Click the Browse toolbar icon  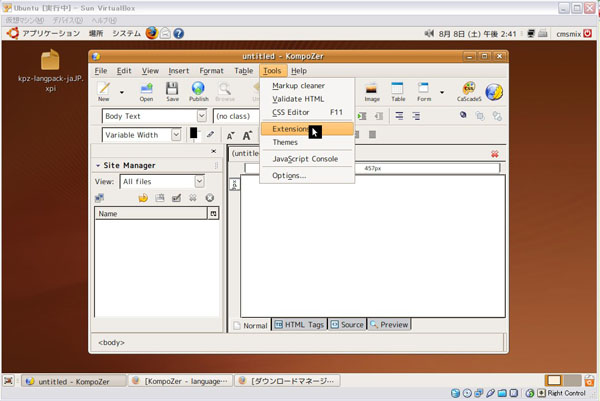point(225,91)
